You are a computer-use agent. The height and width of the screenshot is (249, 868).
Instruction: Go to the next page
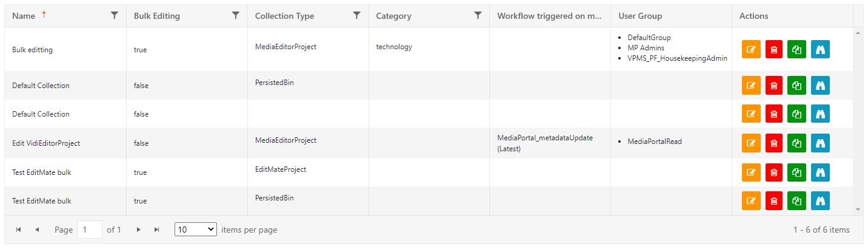pos(139,230)
